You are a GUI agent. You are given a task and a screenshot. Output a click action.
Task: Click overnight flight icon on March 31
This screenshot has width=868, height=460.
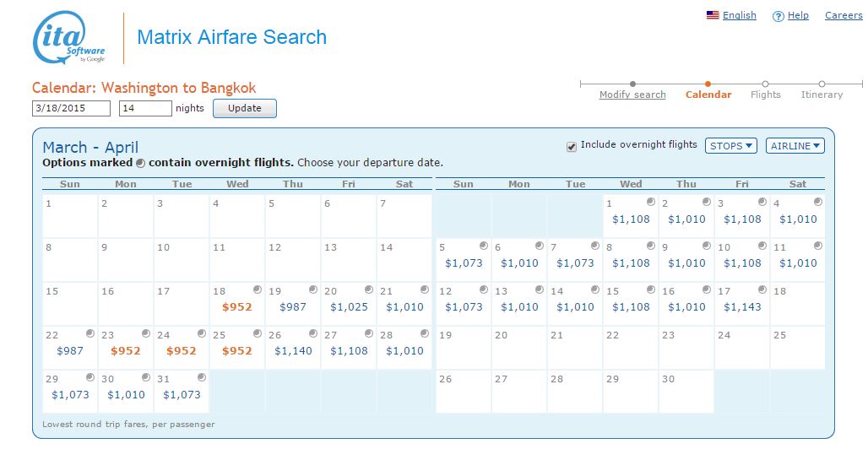click(202, 377)
